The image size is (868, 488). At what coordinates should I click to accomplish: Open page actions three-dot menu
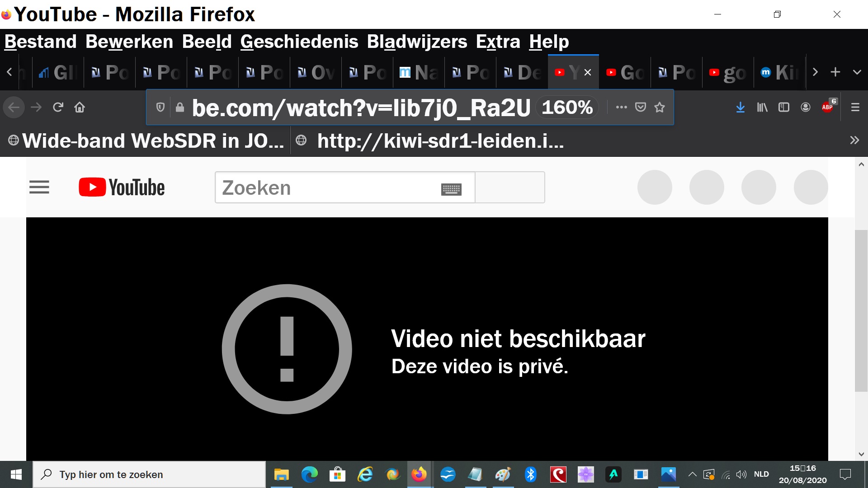(x=621, y=108)
